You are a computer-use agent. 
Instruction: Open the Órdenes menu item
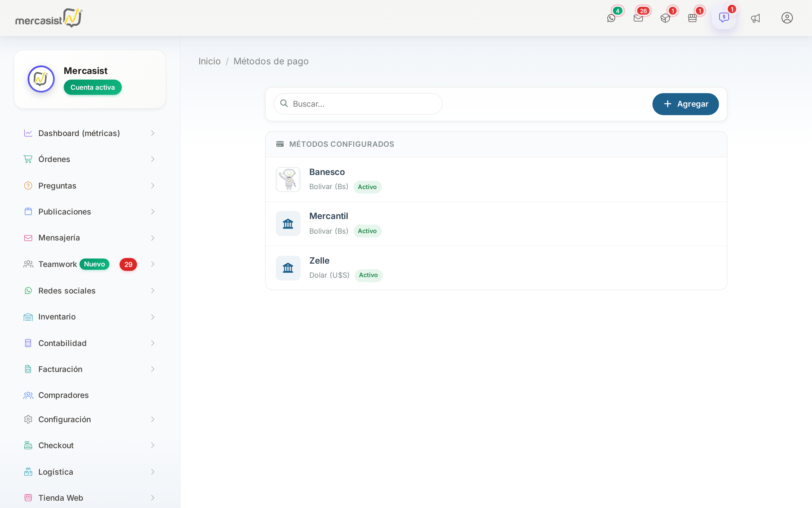coord(90,159)
